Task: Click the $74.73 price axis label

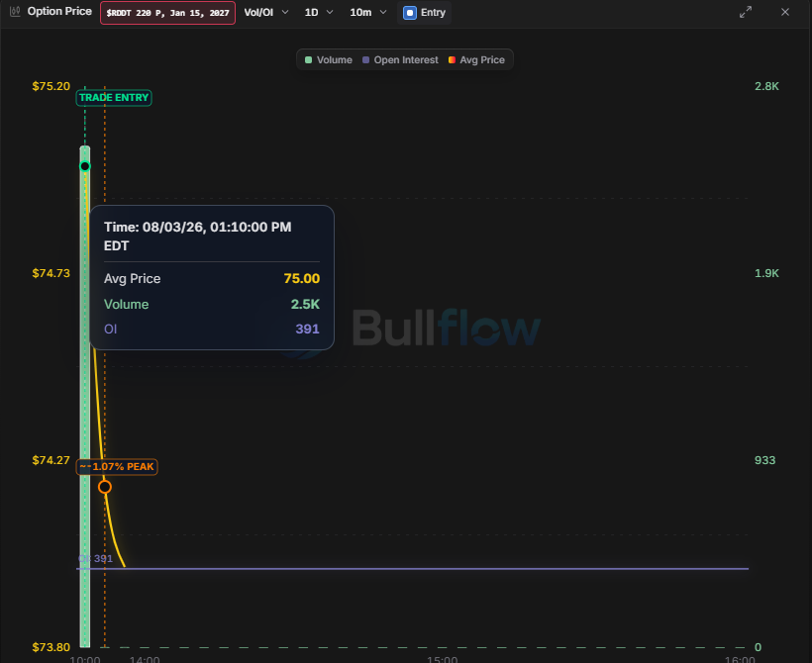Action: (x=51, y=273)
